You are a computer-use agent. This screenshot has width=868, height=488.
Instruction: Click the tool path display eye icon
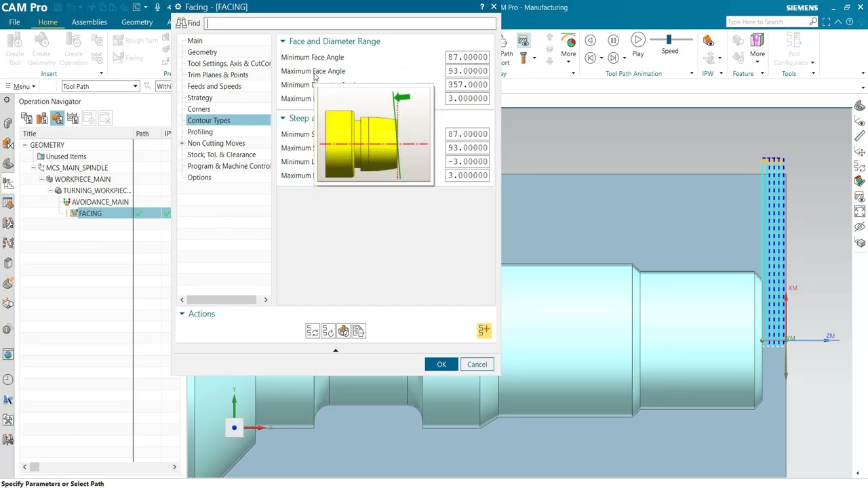pyautogui.click(x=523, y=41)
